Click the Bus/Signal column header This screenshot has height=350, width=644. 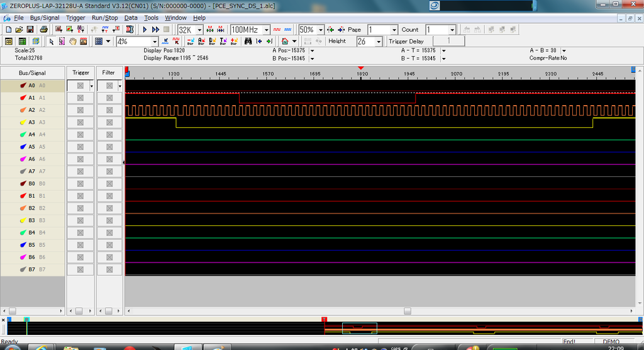32,73
